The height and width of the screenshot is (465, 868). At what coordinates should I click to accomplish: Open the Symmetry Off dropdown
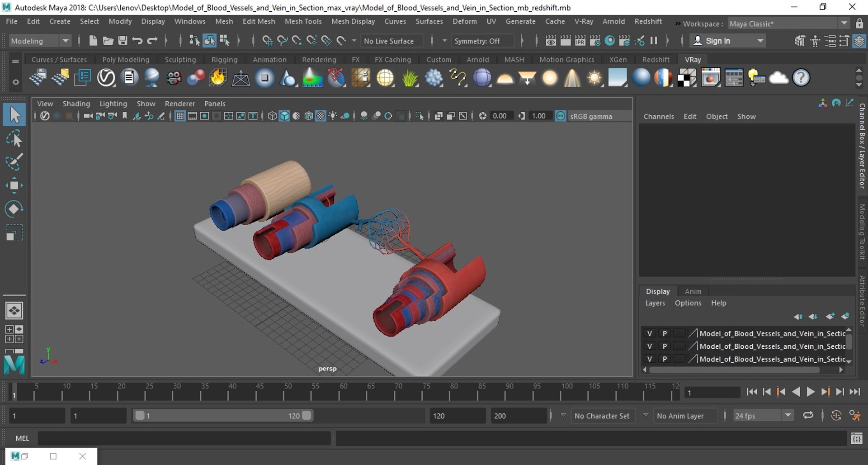click(483, 41)
